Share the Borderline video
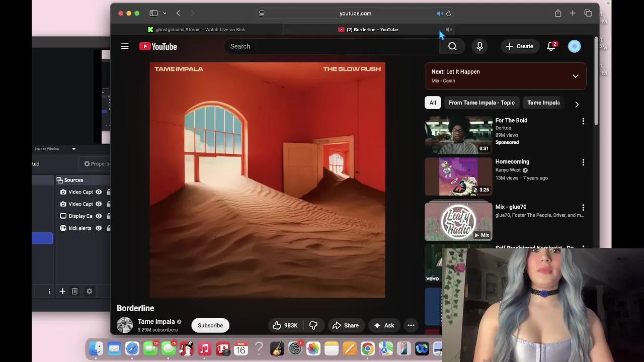This screenshot has height=362, width=644. 346,325
